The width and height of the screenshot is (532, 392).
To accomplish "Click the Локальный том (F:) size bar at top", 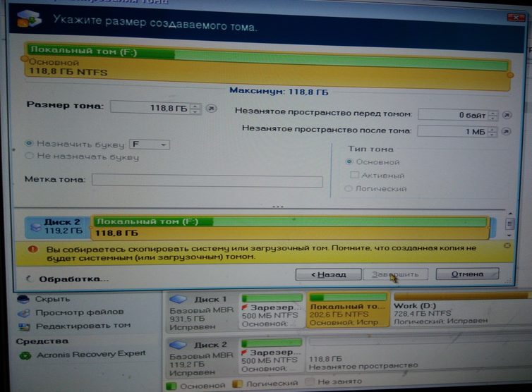I will coord(267,66).
